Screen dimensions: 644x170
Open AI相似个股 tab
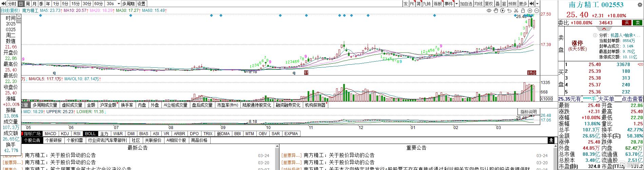pyautogui.click(x=177, y=140)
